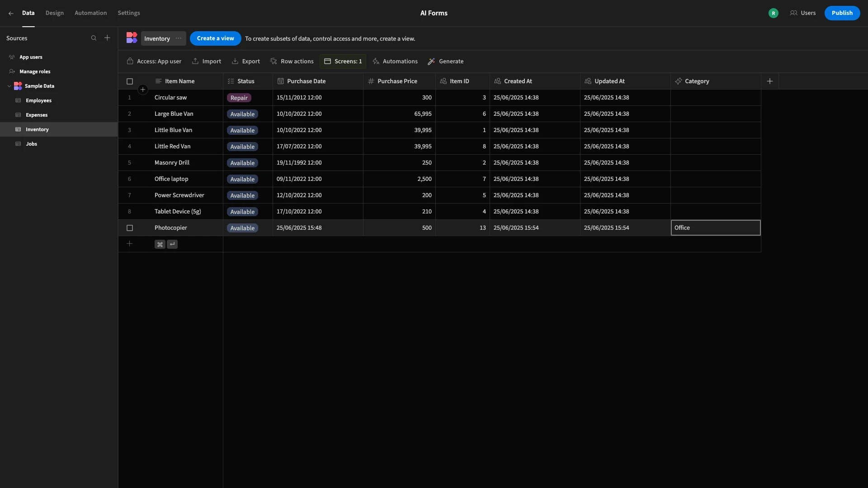This screenshot has height=488, width=868.
Task: Open Status column header menu
Action: [248, 81]
